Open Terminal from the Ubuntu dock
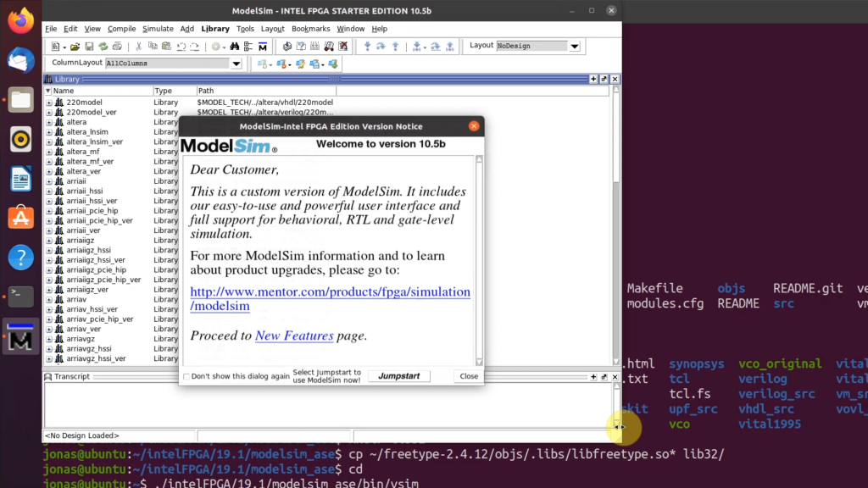The width and height of the screenshot is (868, 488). [21, 296]
